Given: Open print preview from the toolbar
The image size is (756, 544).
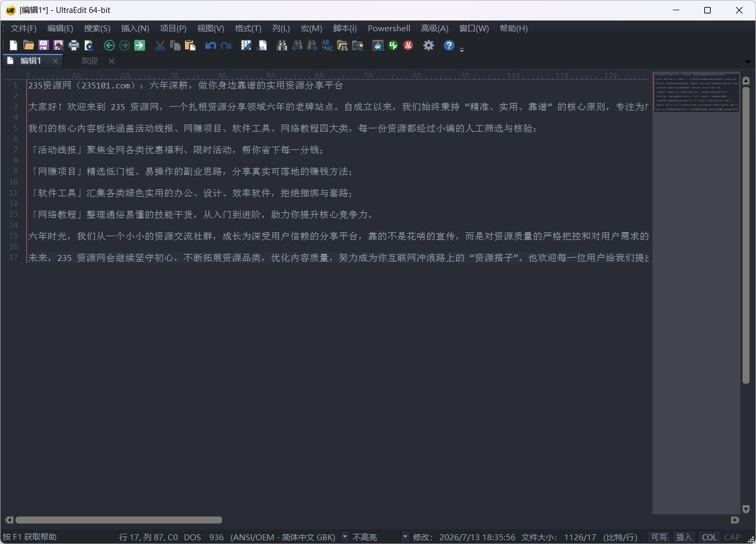Looking at the screenshot, I should click(x=89, y=46).
